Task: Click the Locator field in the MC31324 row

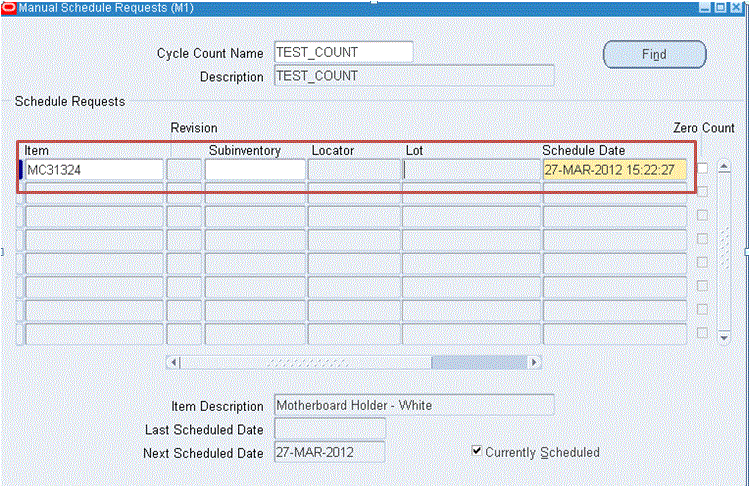Action: pos(354,170)
